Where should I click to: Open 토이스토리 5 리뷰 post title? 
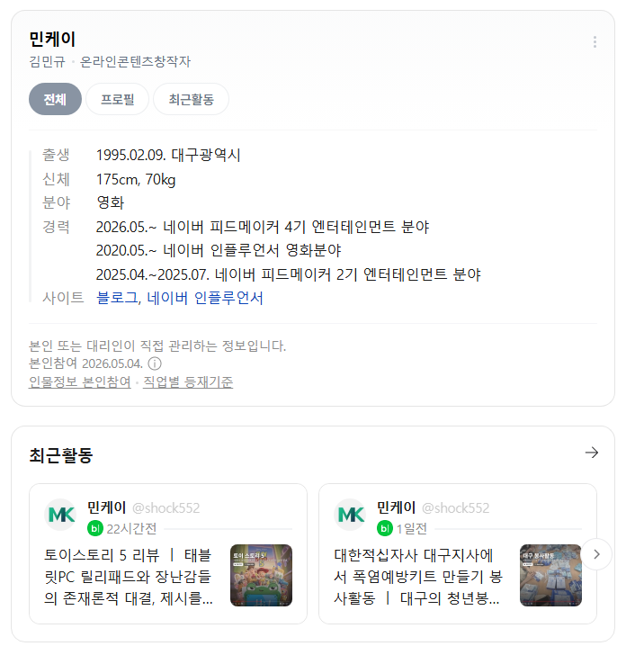click(129, 577)
